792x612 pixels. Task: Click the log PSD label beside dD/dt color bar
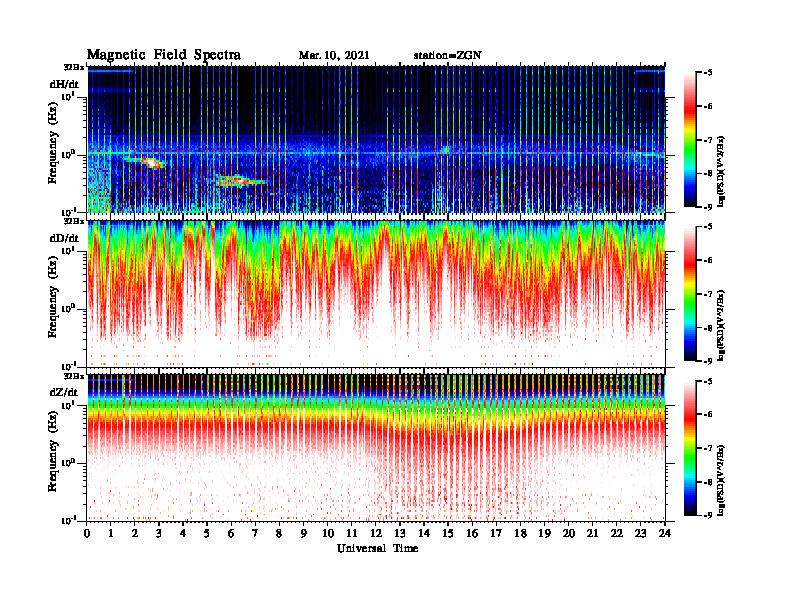(x=721, y=325)
